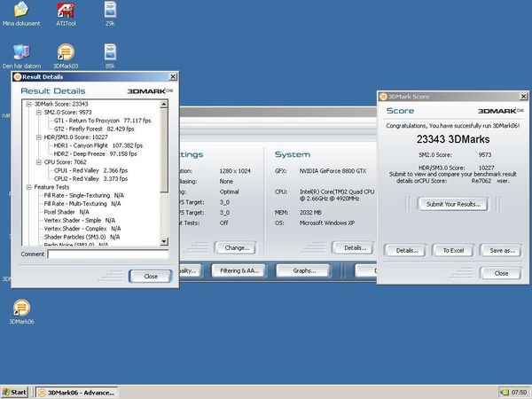
Task: Select the Fill Rate - Single-Texturing row
Action: [x=84, y=195]
